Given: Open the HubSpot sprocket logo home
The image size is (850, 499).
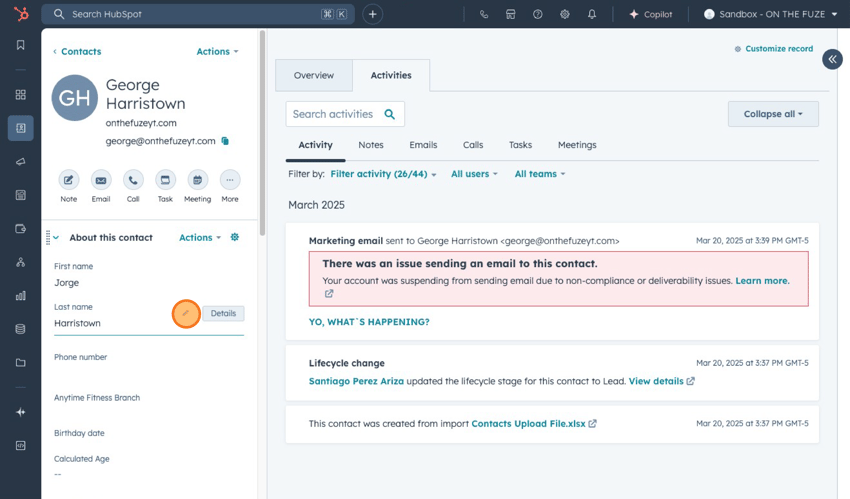Looking at the screenshot, I should (21, 14).
